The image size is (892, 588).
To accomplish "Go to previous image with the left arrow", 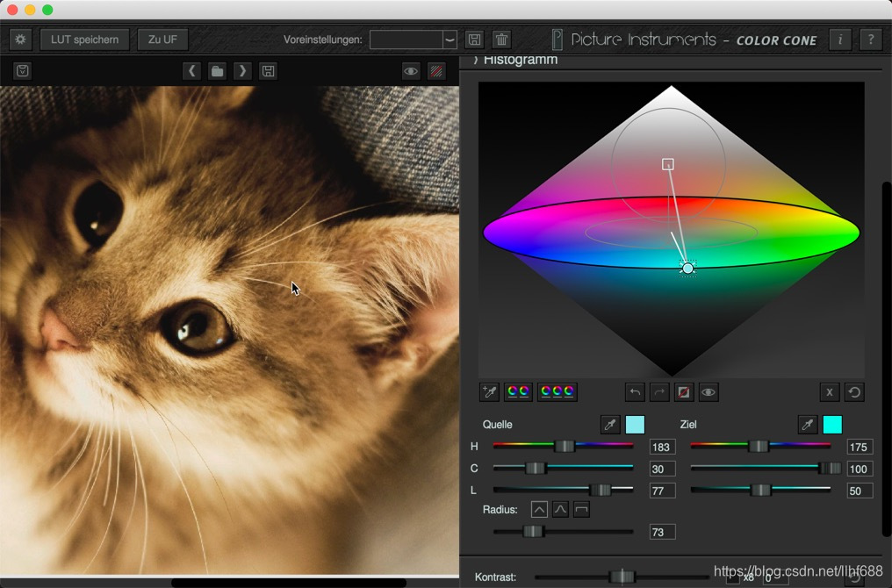I will pyautogui.click(x=191, y=71).
